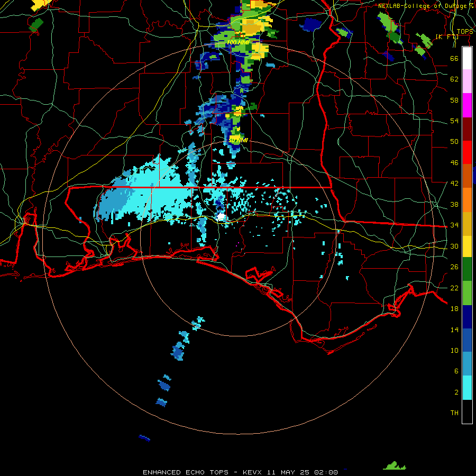This screenshot has height=476, width=476.
Task: Click the NEXLAB-College of DuPage credit text
Action: click(x=425, y=6)
